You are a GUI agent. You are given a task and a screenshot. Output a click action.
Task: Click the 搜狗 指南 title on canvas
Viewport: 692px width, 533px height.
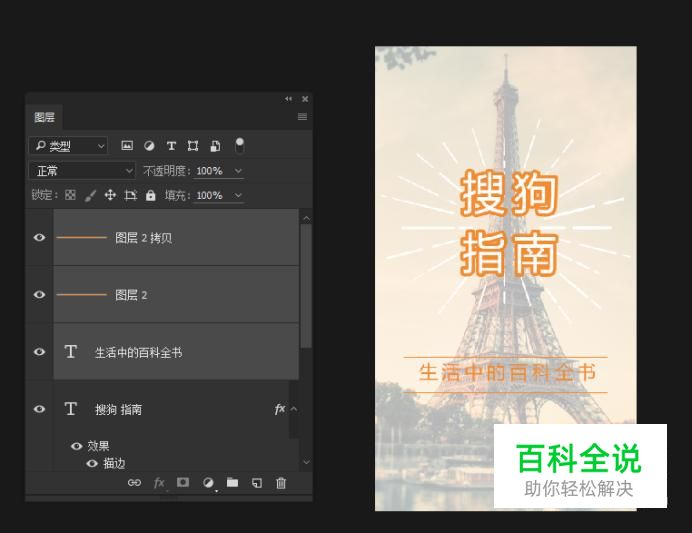click(509, 223)
